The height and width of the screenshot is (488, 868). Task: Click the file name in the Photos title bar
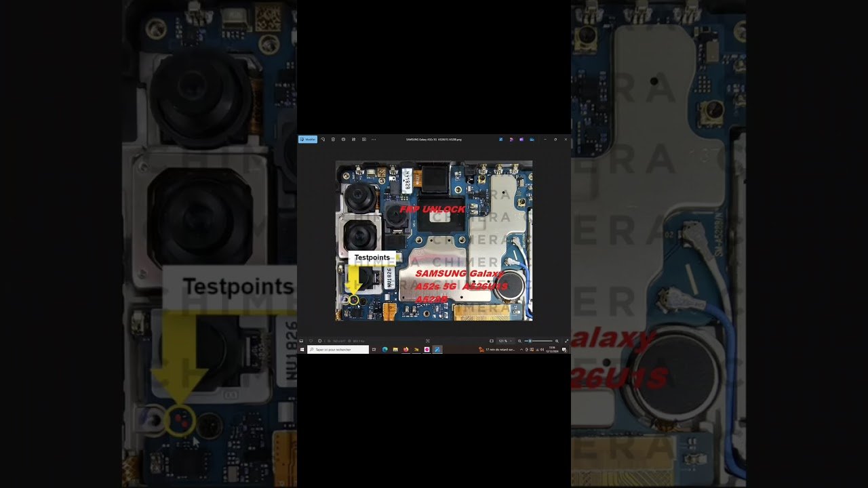[x=434, y=139]
